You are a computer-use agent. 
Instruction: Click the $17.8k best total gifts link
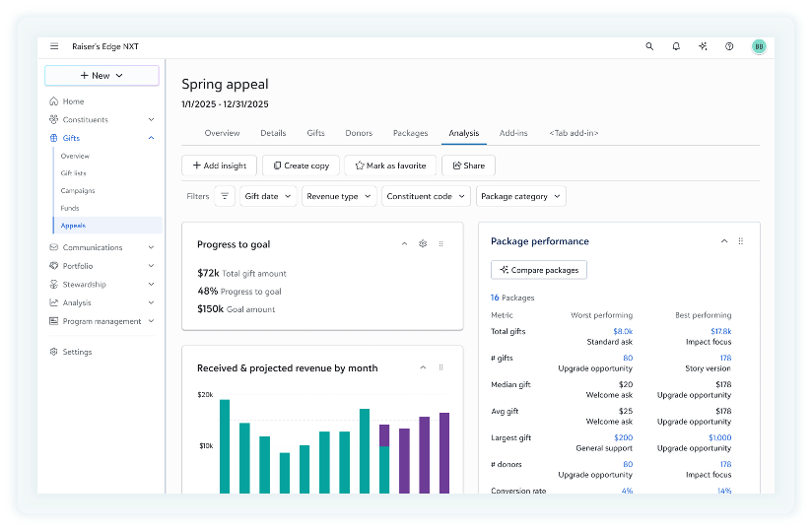click(x=721, y=331)
